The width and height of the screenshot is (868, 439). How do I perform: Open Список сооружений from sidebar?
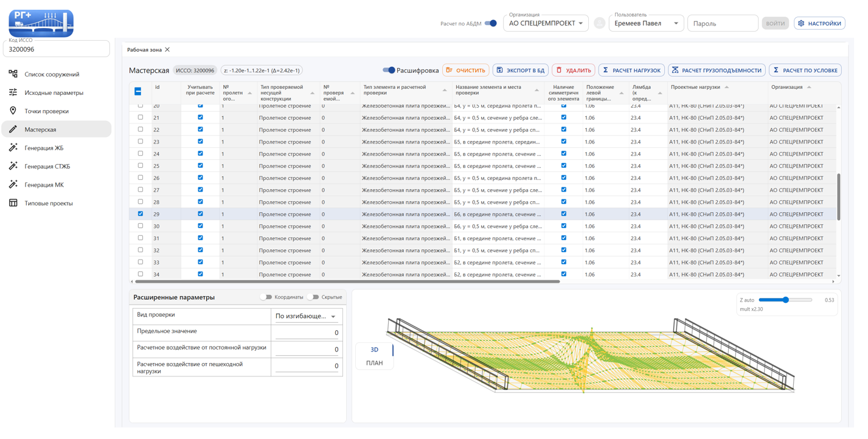(x=52, y=75)
